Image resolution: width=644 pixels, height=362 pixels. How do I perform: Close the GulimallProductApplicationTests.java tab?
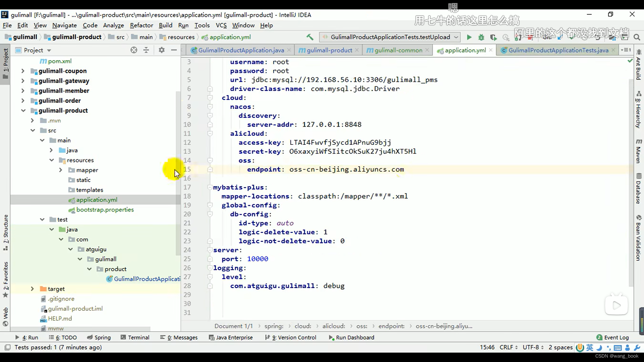(613, 50)
